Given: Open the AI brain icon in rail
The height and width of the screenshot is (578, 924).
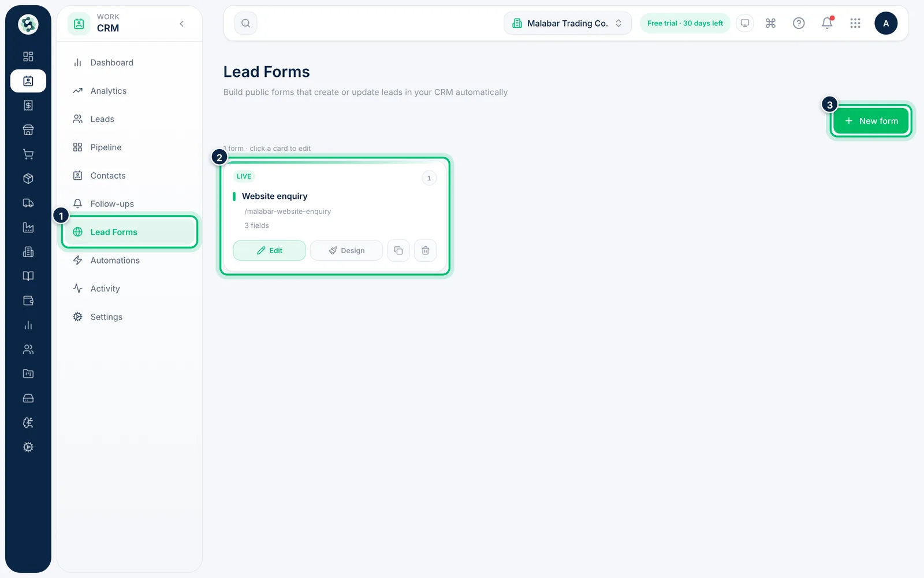Looking at the screenshot, I should click(x=28, y=423).
